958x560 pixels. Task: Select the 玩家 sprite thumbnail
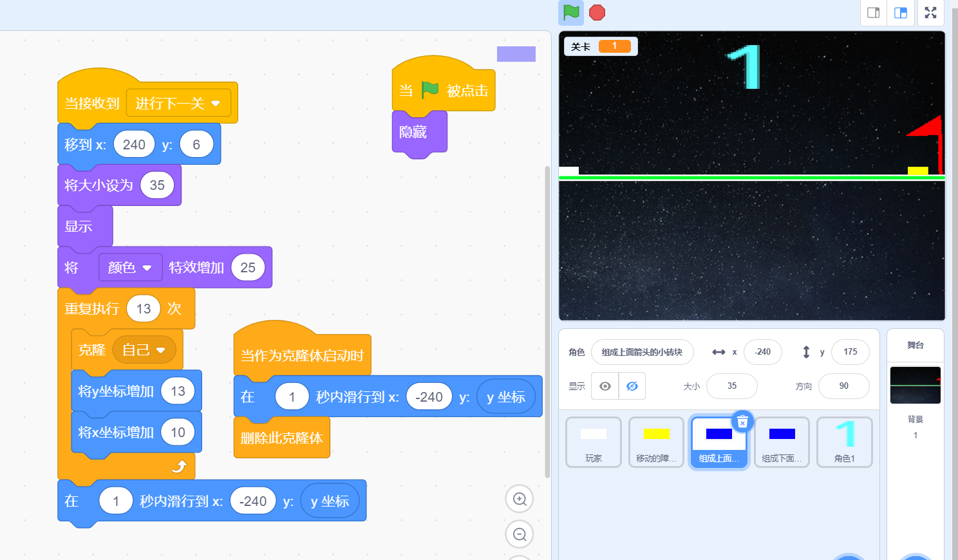point(593,442)
